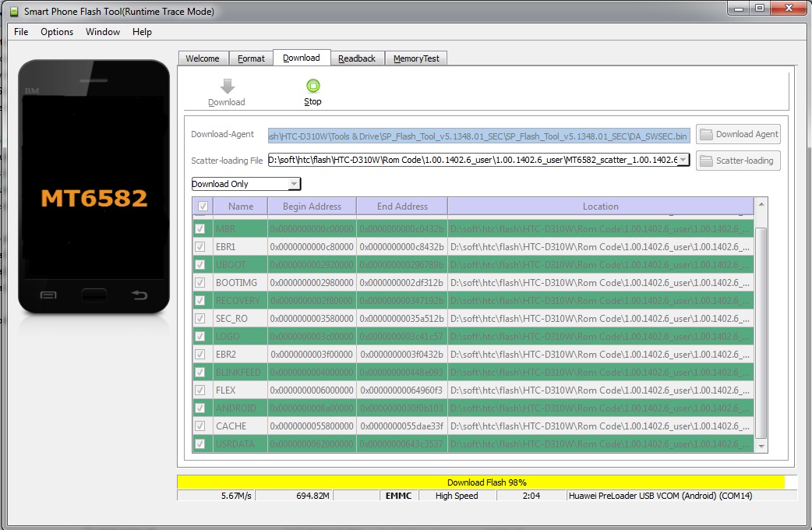Click the Download Agent button
The width and height of the screenshot is (812, 530).
(x=738, y=135)
